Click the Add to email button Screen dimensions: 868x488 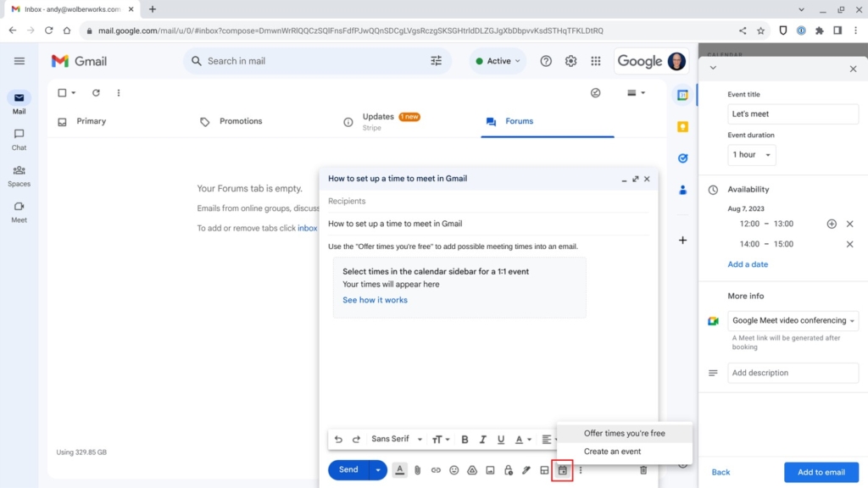pos(821,472)
